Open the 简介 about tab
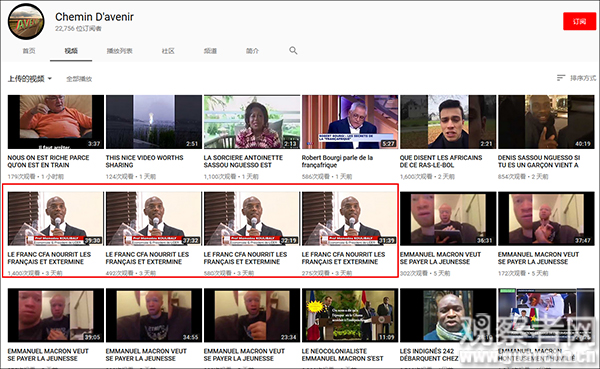 252,51
